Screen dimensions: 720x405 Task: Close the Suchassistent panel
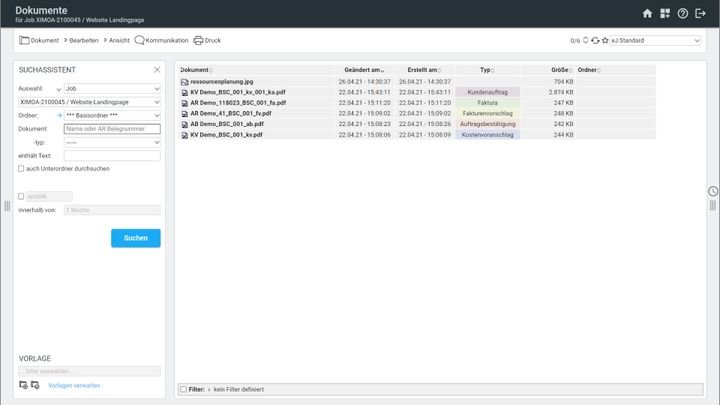tap(157, 69)
